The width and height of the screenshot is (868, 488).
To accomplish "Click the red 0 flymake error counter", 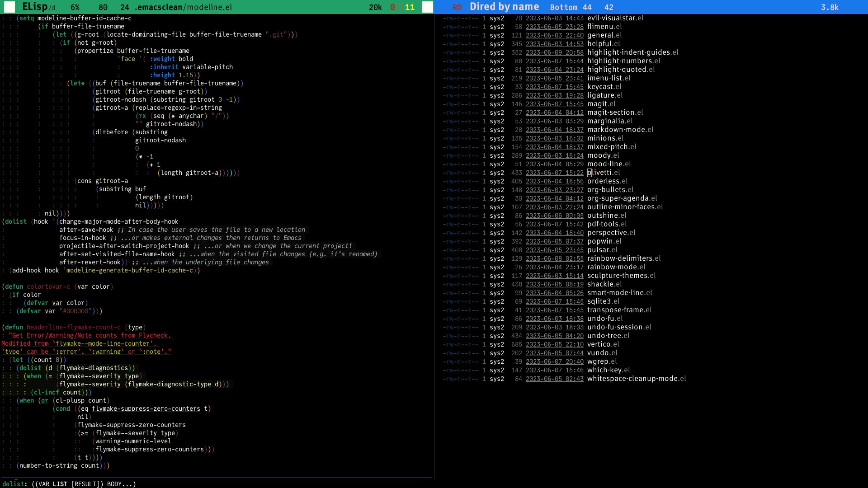I will [x=392, y=7].
